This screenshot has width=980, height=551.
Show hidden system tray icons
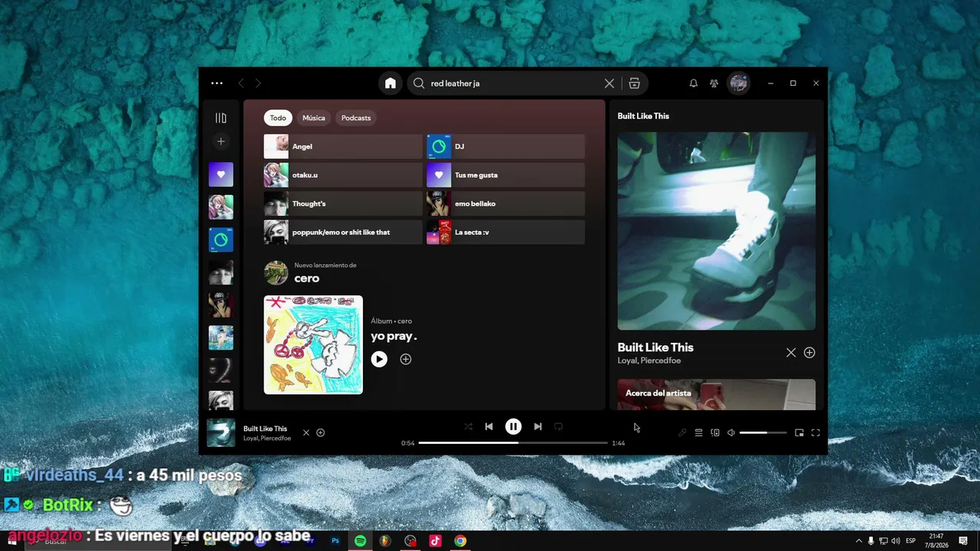click(858, 541)
